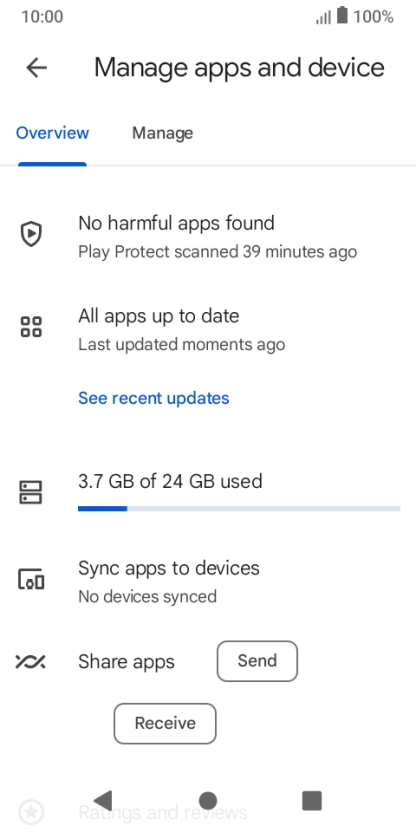Tap the Send button
This screenshot has width=416, height=832.
[257, 661]
